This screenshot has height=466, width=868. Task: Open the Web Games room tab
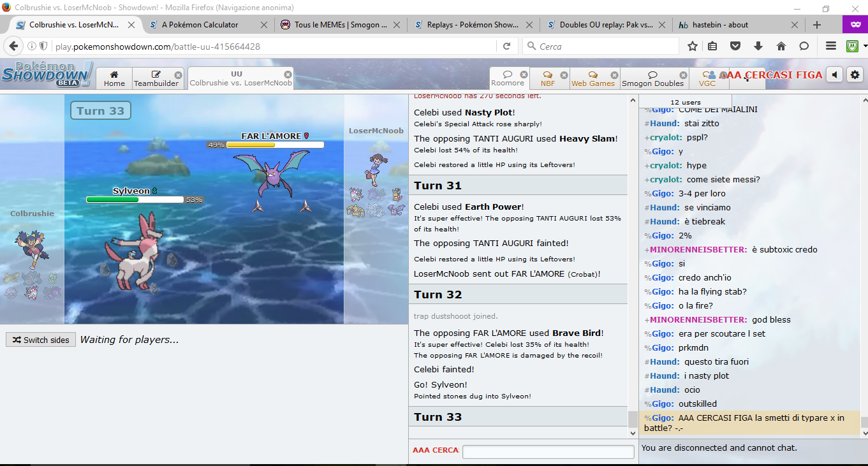point(593,78)
